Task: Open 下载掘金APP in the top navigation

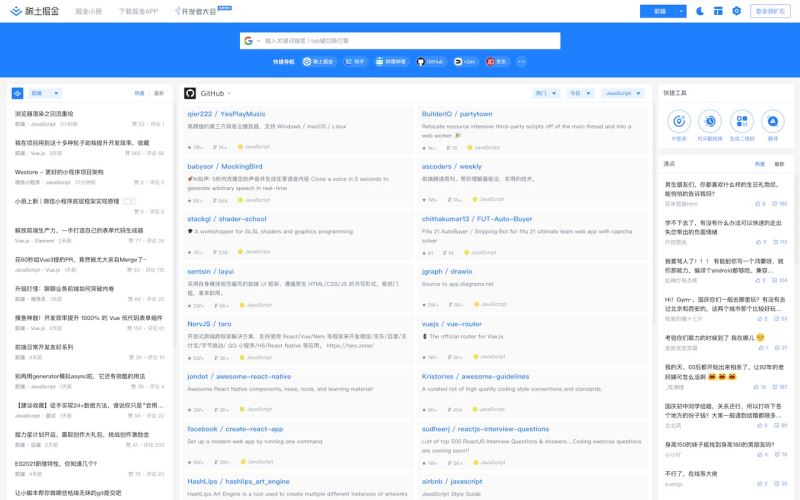Action: point(138,11)
